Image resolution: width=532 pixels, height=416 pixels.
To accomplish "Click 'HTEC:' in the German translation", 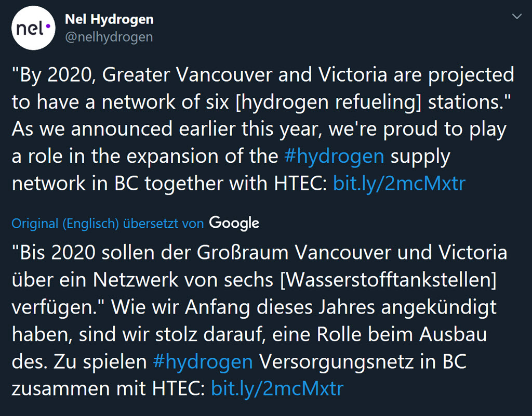I will (x=178, y=389).
